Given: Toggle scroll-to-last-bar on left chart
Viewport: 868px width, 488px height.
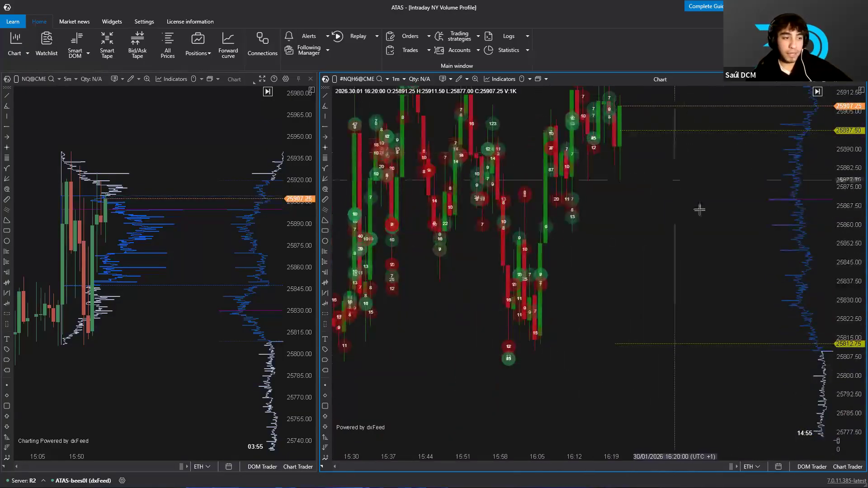Looking at the screenshot, I should (268, 92).
